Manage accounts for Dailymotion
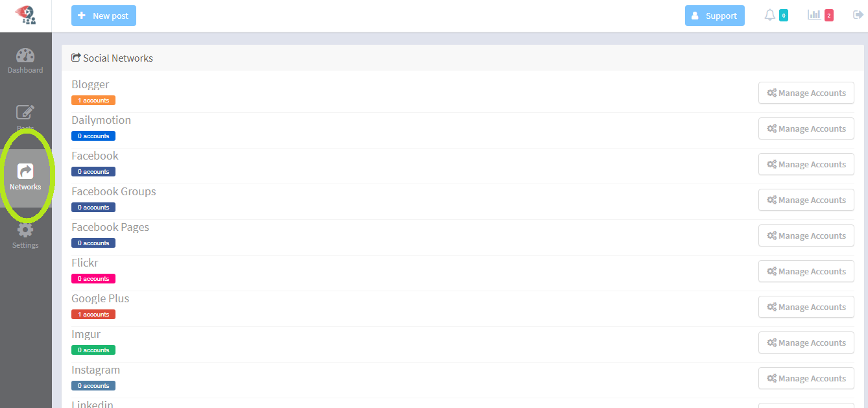Screen dimensions: 868x408 (x=806, y=128)
